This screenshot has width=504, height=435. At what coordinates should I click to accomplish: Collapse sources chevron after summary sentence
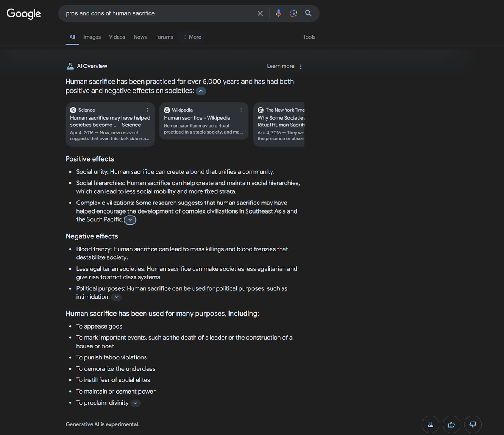click(x=201, y=91)
